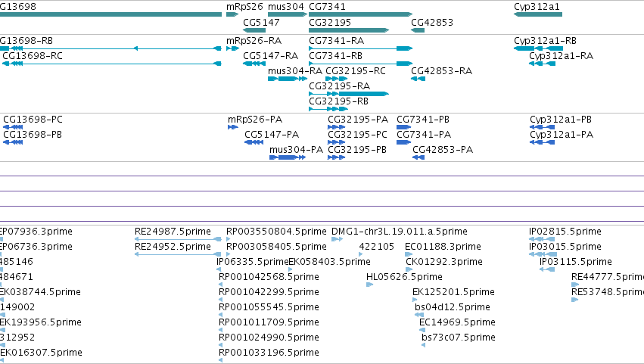644x364 pixels.
Task: Click the 422105 feature label
Action: click(x=376, y=247)
